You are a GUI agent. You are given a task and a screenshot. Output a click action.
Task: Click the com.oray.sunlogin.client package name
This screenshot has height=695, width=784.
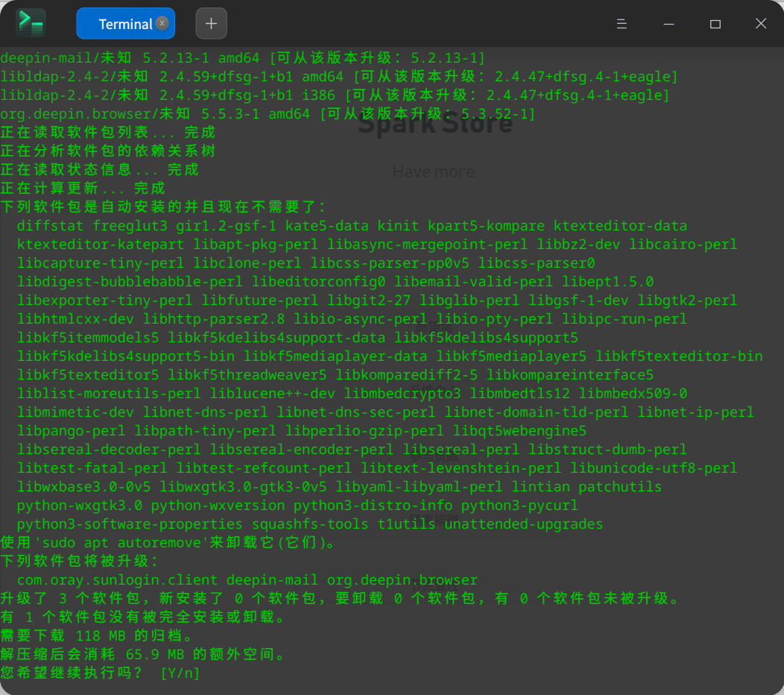116,579
